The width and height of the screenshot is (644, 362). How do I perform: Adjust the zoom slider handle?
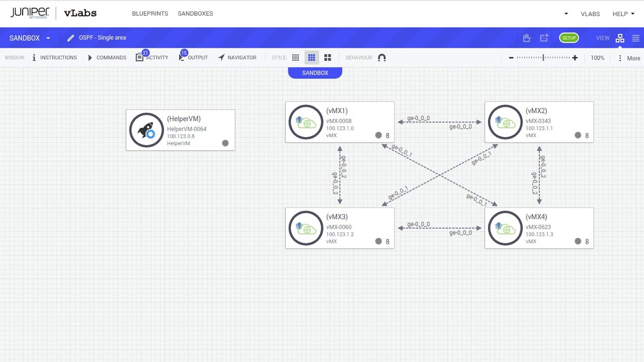(x=543, y=58)
